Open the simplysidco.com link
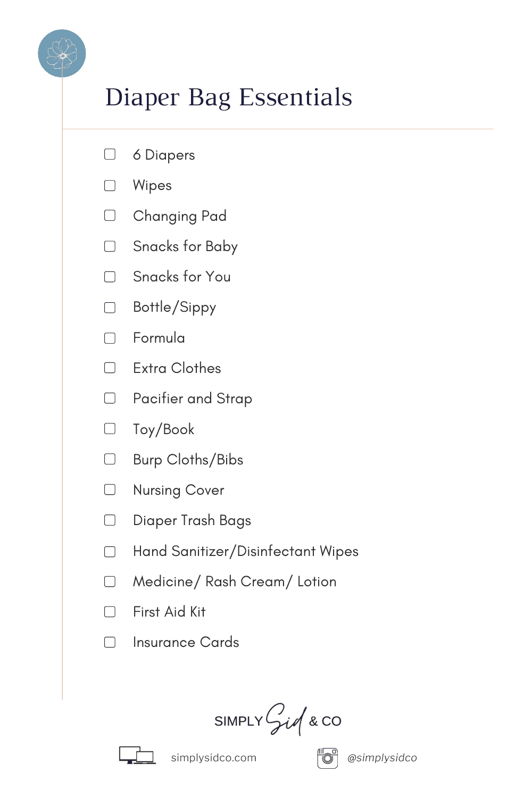The height and width of the screenshot is (798, 532). point(213,758)
